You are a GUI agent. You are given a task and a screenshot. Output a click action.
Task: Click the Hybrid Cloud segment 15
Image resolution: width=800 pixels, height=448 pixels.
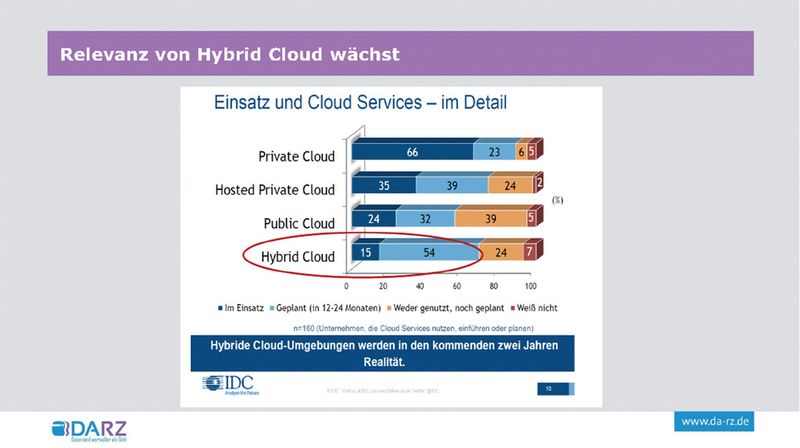point(365,253)
